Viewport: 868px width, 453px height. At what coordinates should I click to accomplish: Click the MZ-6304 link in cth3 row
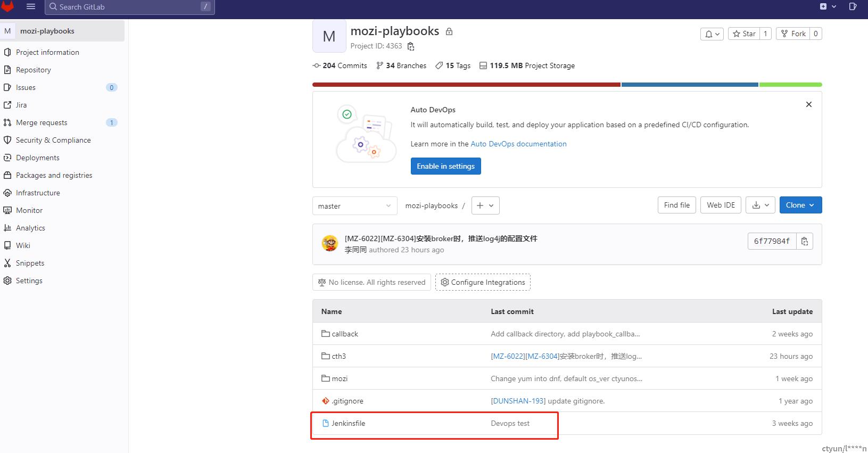542,356
